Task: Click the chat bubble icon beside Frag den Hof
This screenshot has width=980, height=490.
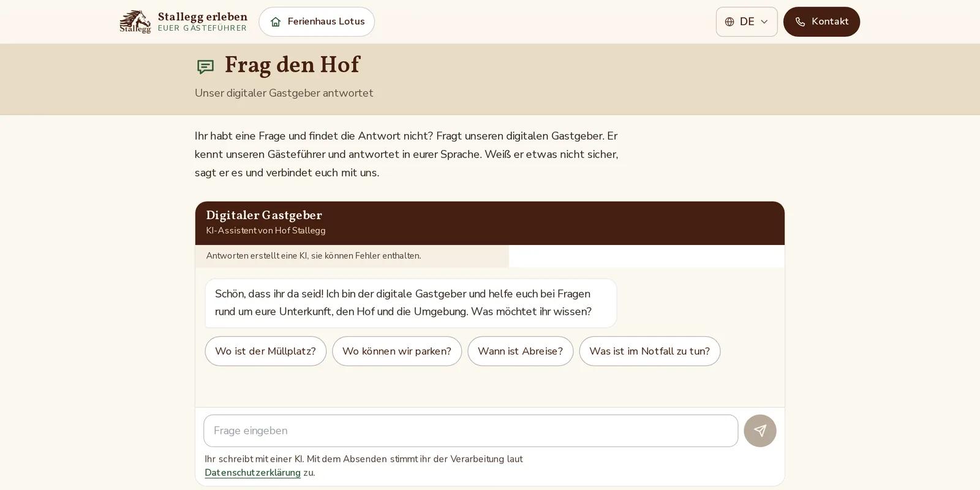Action: pyautogui.click(x=205, y=67)
